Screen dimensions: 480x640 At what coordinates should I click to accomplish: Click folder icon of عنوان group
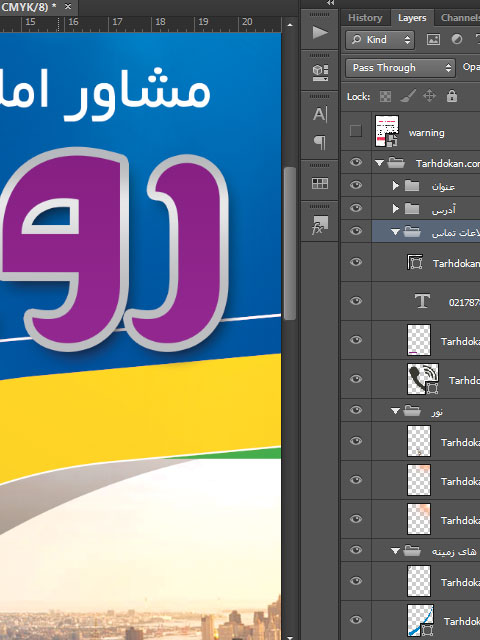click(x=412, y=186)
